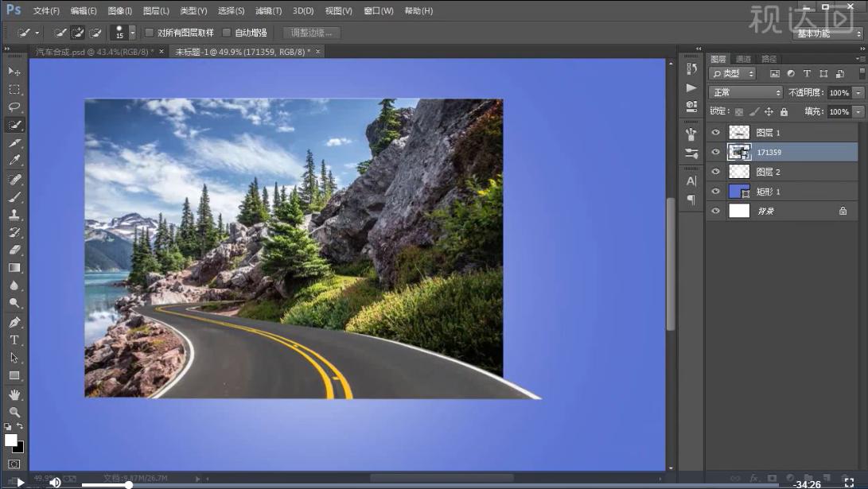Select the Gradient tool
Image resolution: width=868 pixels, height=489 pixels.
point(14,268)
